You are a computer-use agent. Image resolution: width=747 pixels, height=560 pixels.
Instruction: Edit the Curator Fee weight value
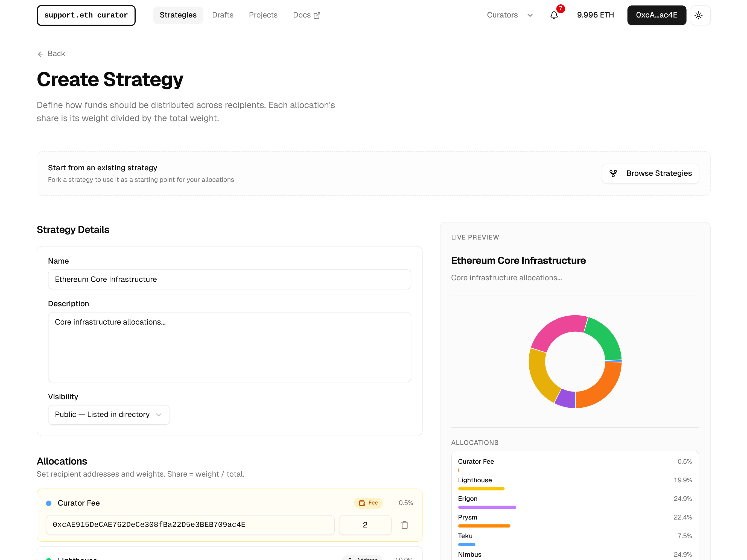click(x=365, y=525)
